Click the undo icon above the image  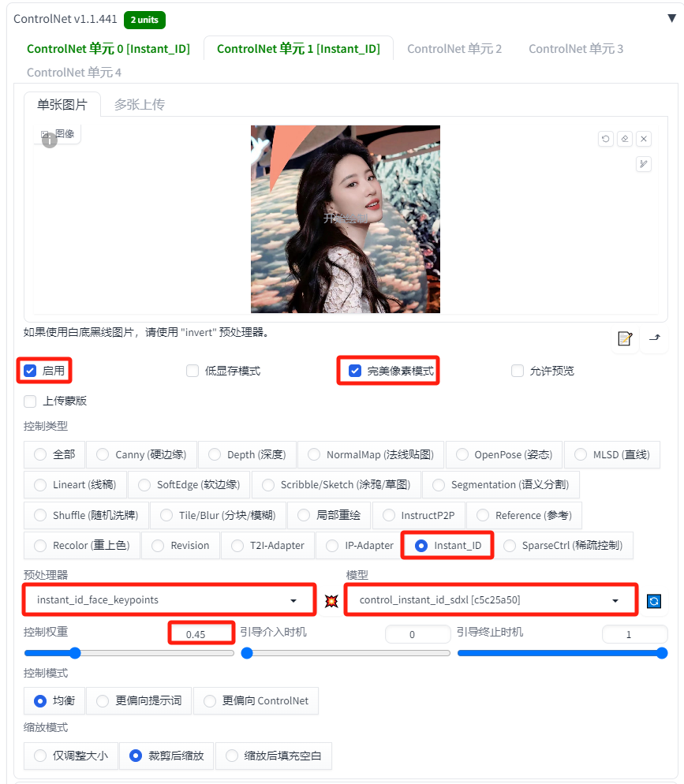(605, 139)
